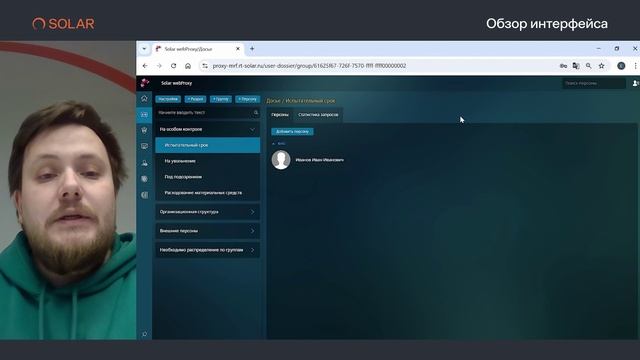
Task: Open the user icon in sidebar
Action: (144, 163)
